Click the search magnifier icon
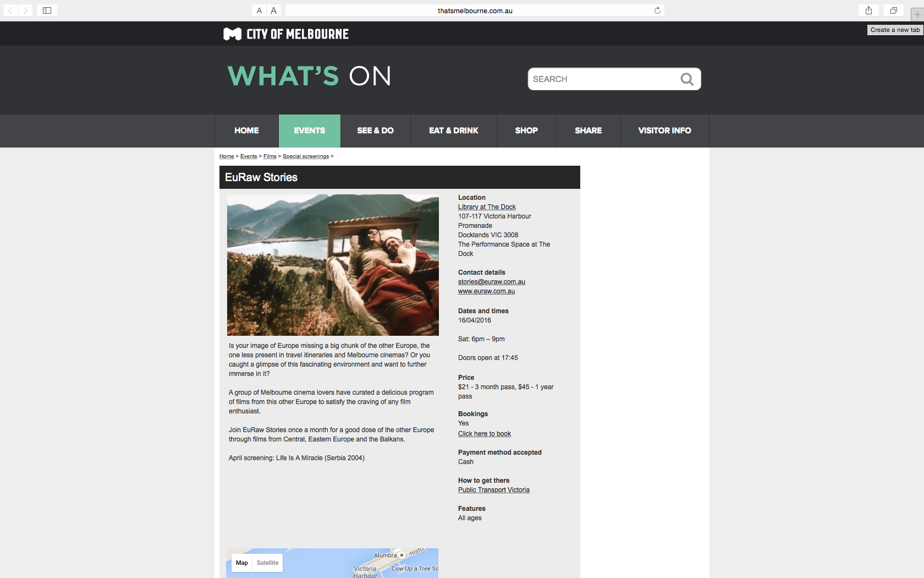Screen dimensions: 924x578 tap(686, 79)
